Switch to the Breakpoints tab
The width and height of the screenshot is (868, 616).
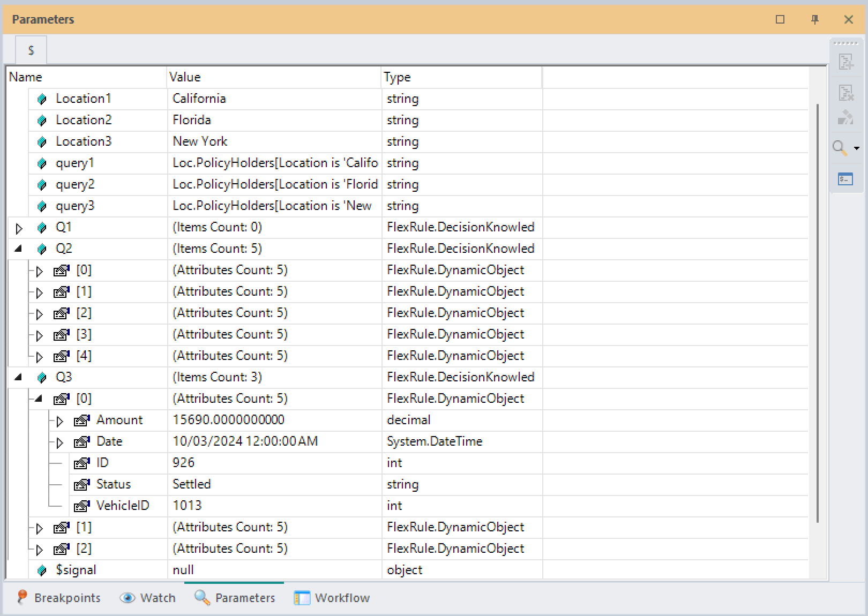pyautogui.click(x=58, y=598)
